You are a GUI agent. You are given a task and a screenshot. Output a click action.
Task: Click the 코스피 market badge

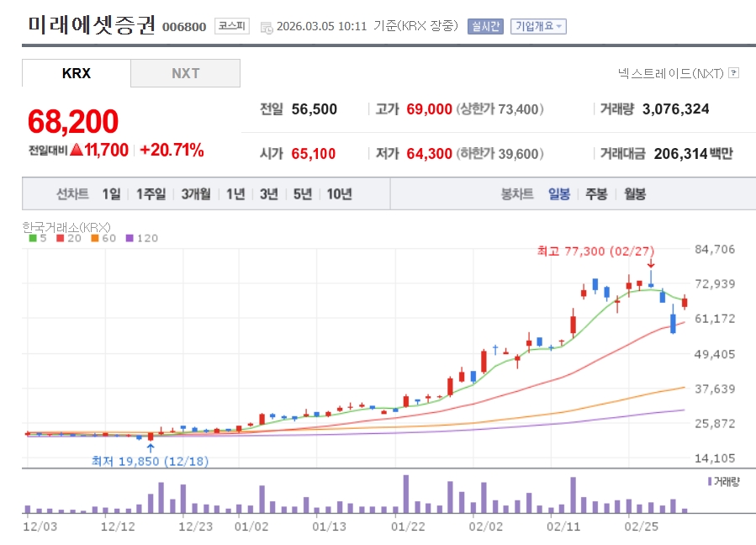click(231, 26)
